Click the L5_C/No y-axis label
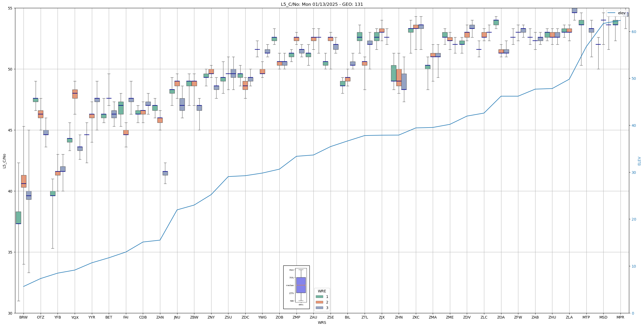Viewport: 644px width, 327px height. [x=4, y=161]
